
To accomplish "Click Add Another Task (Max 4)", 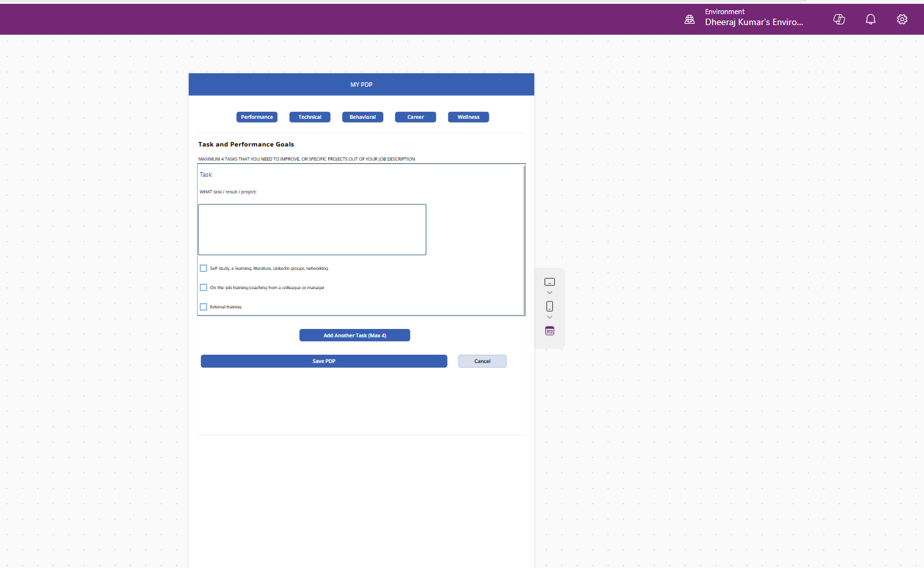I will point(354,335).
